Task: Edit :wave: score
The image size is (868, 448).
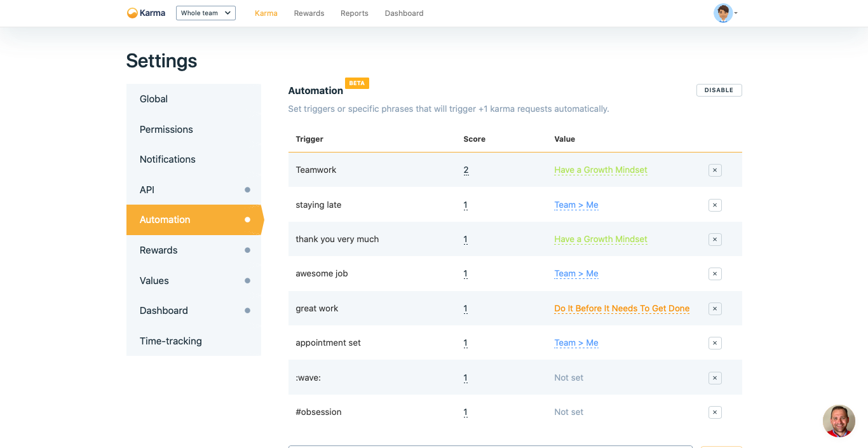Action: pos(466,378)
